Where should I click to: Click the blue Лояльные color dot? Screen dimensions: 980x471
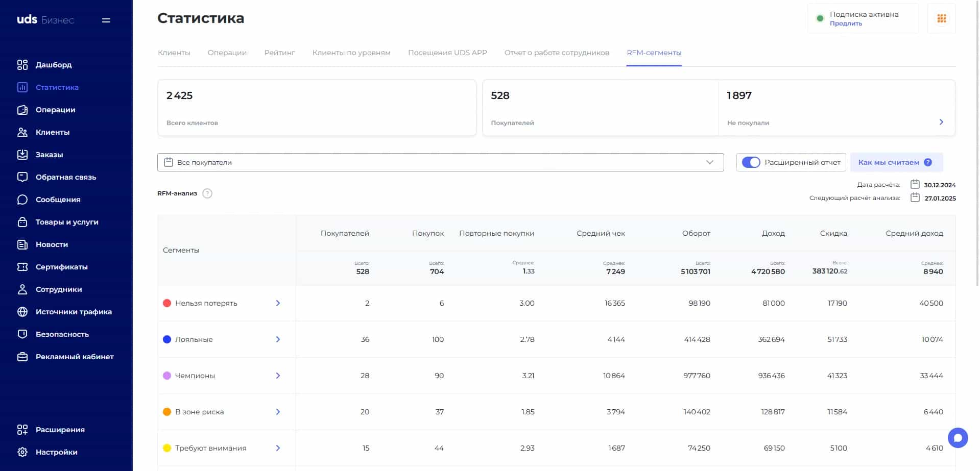tap(167, 339)
